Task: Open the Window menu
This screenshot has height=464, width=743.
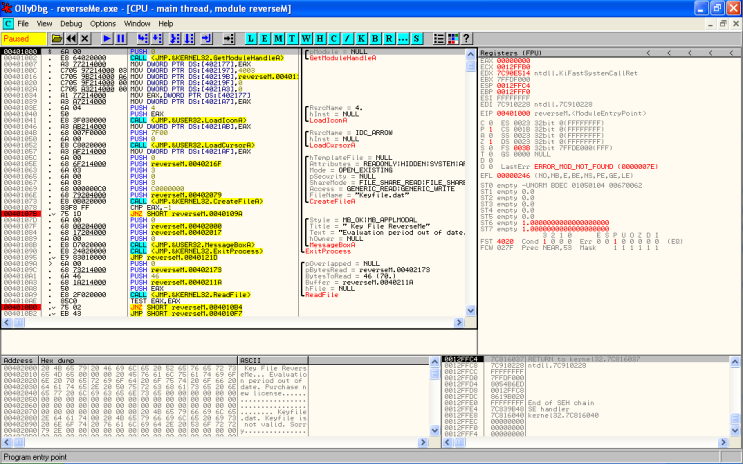Action: click(x=137, y=24)
